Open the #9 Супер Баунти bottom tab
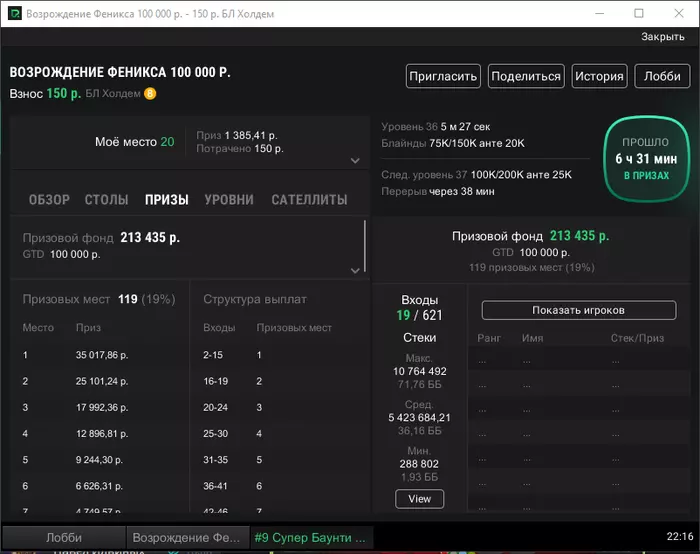 [311, 537]
